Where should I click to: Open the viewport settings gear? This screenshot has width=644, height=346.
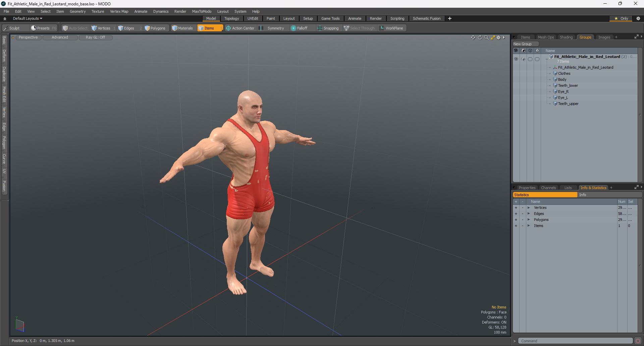click(498, 38)
